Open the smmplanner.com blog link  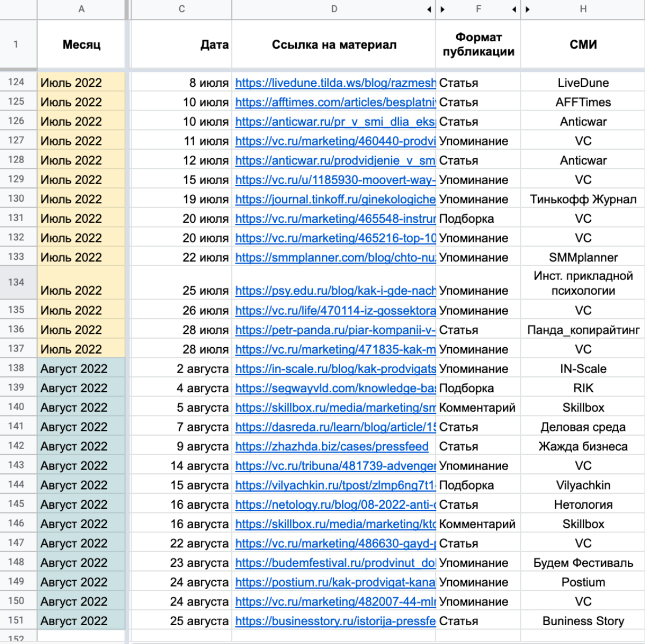pos(335,258)
